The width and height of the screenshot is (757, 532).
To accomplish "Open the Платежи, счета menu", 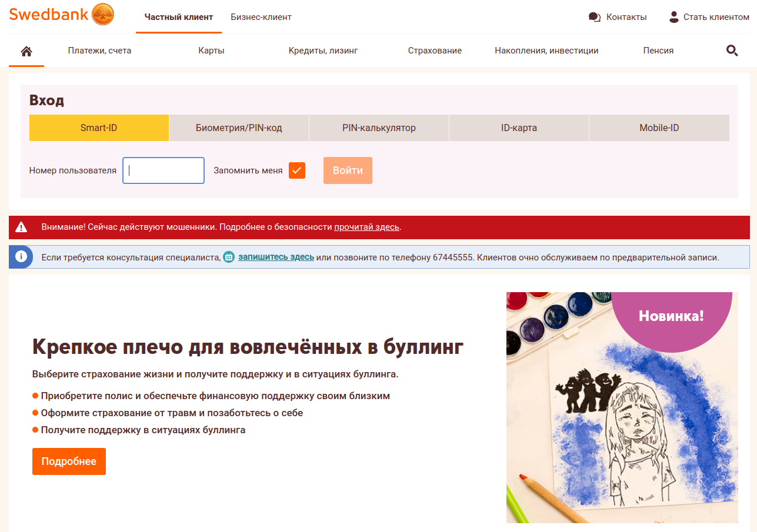I will tap(99, 51).
